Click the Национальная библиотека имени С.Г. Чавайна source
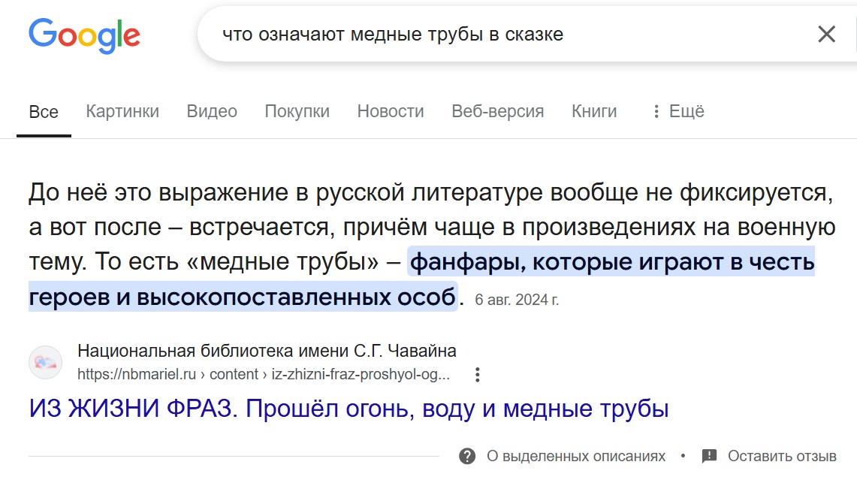This screenshot has width=857, height=504. (267, 350)
